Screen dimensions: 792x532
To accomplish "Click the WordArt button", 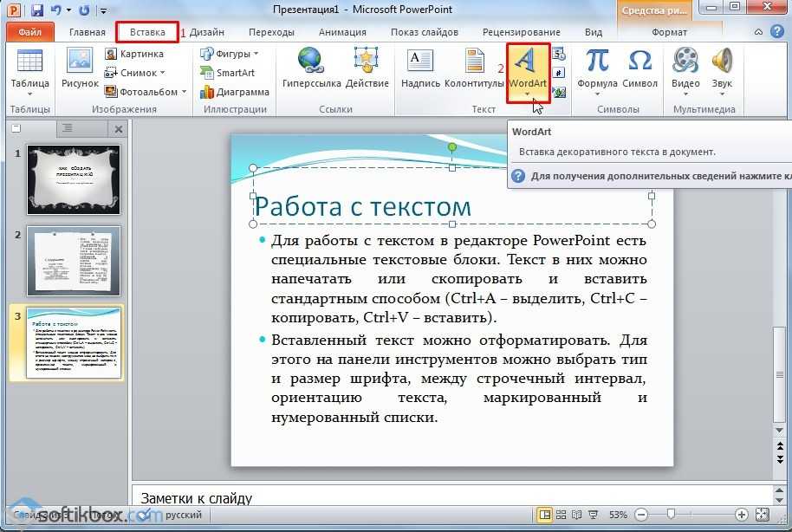I will click(528, 72).
